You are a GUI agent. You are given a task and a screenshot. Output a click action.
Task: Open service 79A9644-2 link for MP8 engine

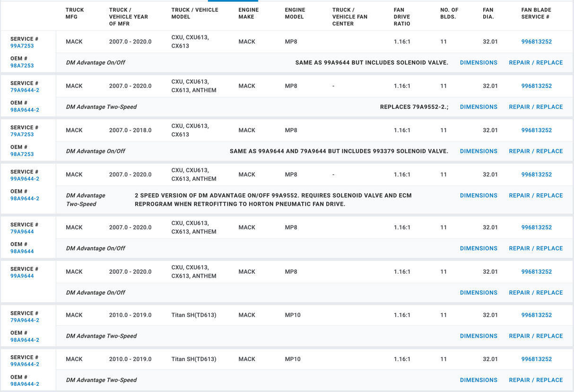pyautogui.click(x=25, y=90)
